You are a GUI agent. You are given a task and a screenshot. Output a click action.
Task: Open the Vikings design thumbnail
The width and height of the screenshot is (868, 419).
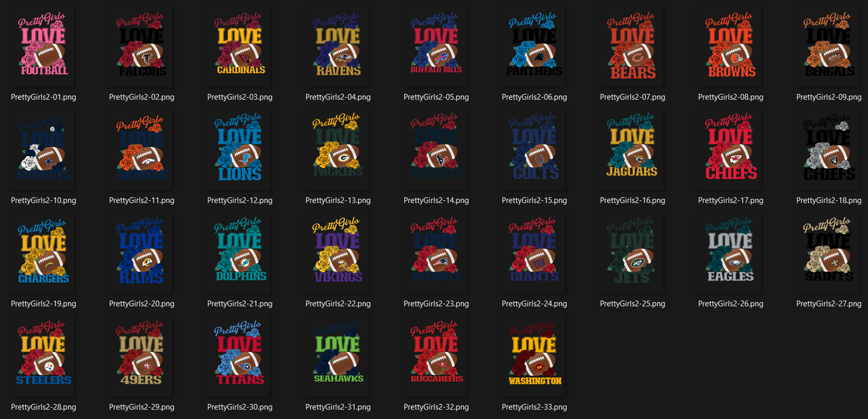(x=338, y=252)
